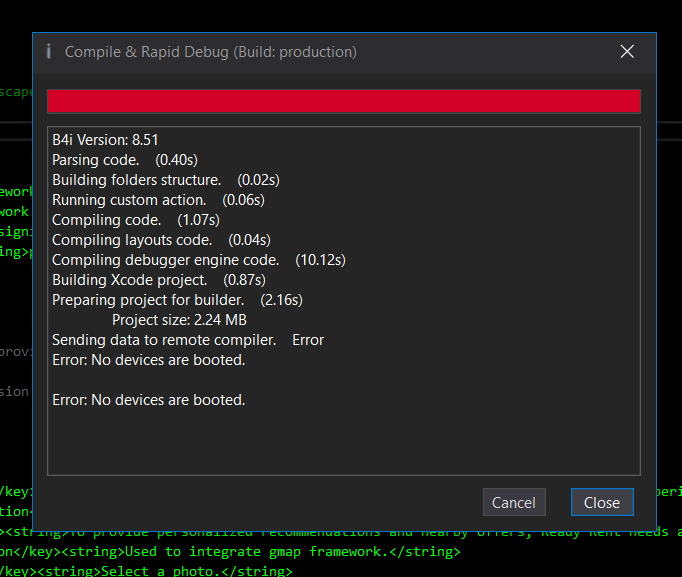The height and width of the screenshot is (577, 682).
Task: Close the dialog with the title bar X
Action: tap(627, 52)
